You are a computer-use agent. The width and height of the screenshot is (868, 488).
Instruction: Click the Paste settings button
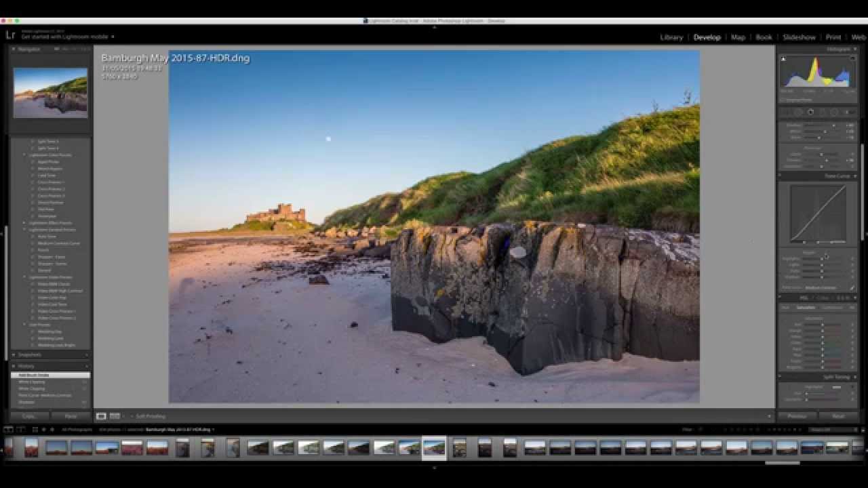pyautogui.click(x=71, y=416)
